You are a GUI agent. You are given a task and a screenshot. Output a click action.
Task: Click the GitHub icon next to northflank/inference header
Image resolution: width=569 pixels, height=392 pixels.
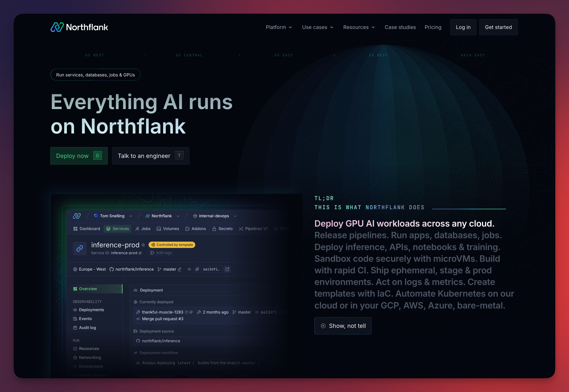click(112, 269)
